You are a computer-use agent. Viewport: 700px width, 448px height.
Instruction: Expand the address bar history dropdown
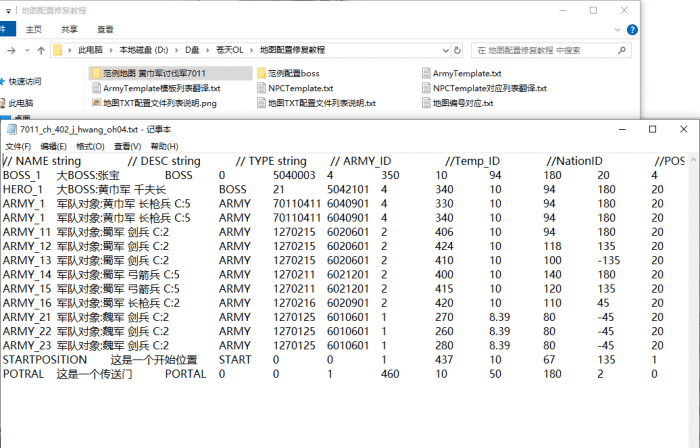pos(444,49)
